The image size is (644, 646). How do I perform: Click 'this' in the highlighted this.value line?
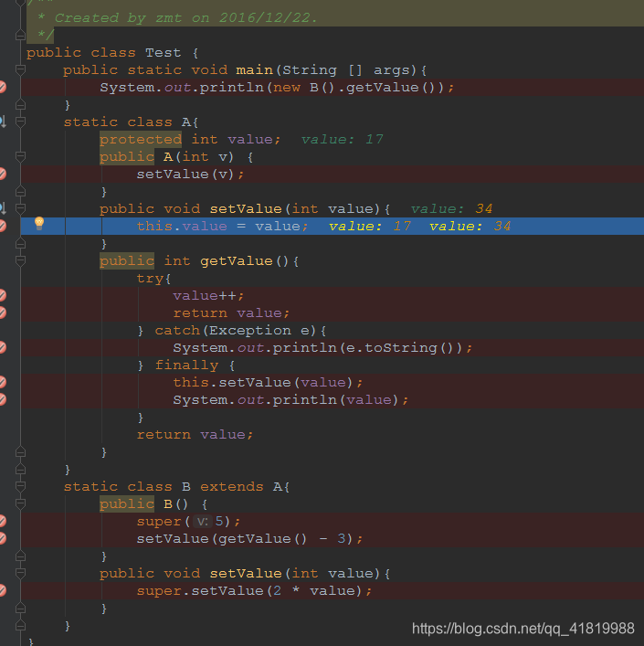click(x=154, y=226)
